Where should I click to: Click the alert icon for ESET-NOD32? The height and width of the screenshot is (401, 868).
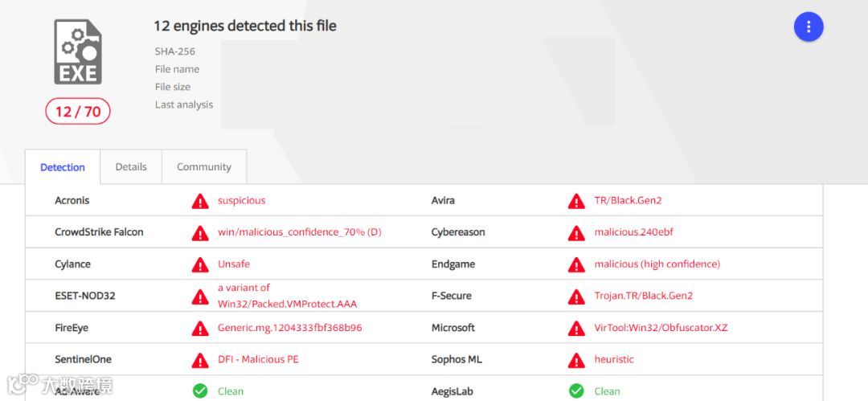click(200, 297)
